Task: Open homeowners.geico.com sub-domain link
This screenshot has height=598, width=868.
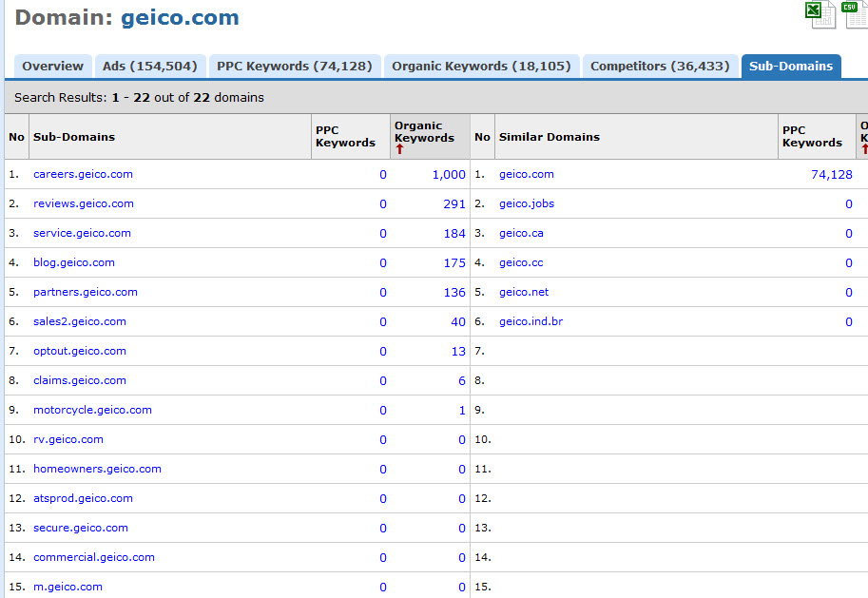Action: tap(97, 469)
